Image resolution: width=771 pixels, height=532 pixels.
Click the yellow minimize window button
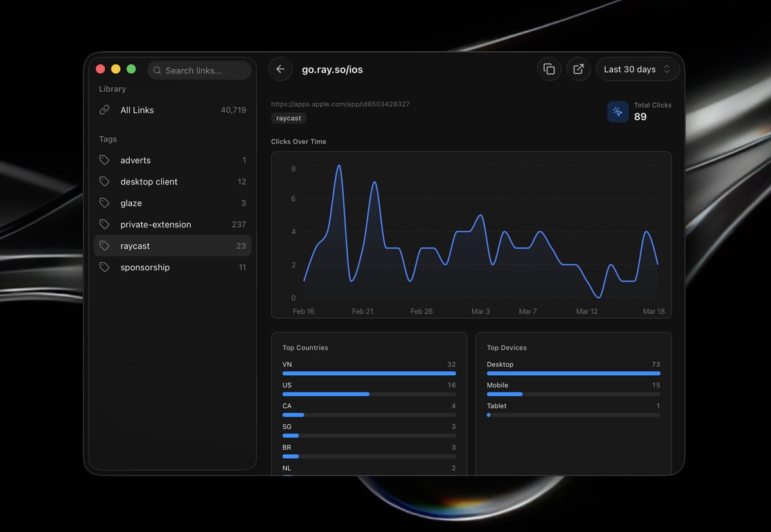(x=116, y=69)
